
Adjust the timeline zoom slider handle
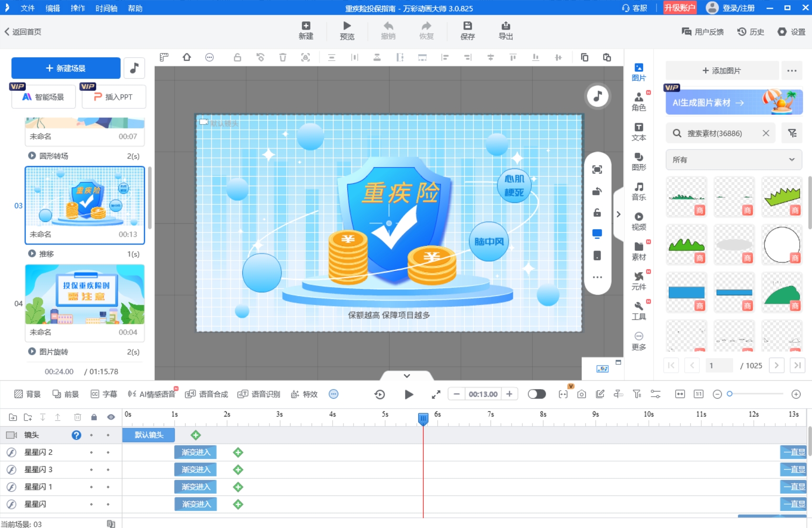point(729,394)
